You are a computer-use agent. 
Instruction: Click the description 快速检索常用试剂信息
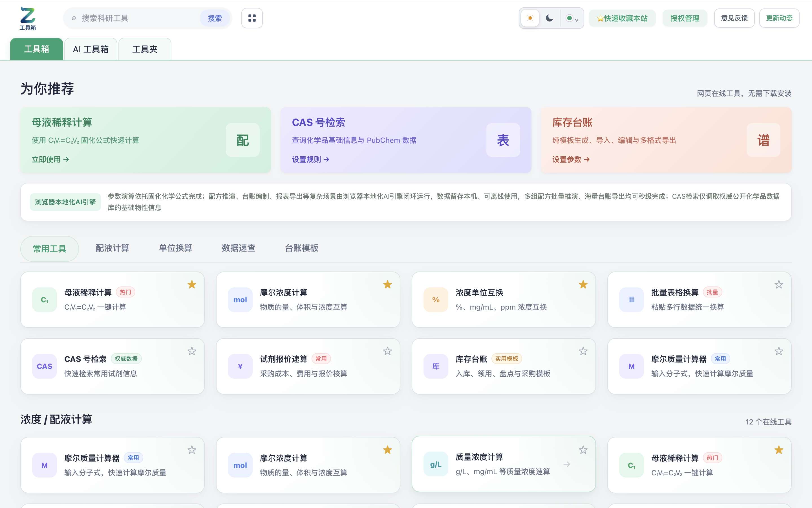pyautogui.click(x=101, y=374)
